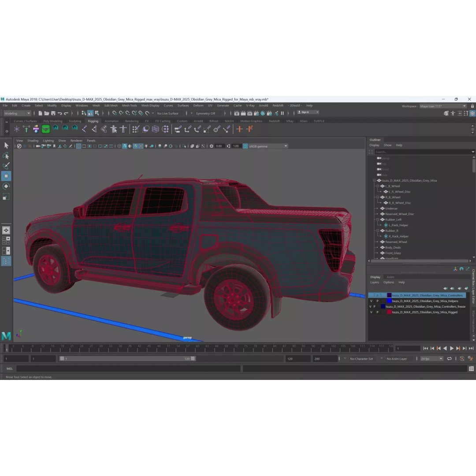Collapse the R_B_Wheel outliner node
This screenshot has width=476, height=476.
pyautogui.click(x=378, y=197)
